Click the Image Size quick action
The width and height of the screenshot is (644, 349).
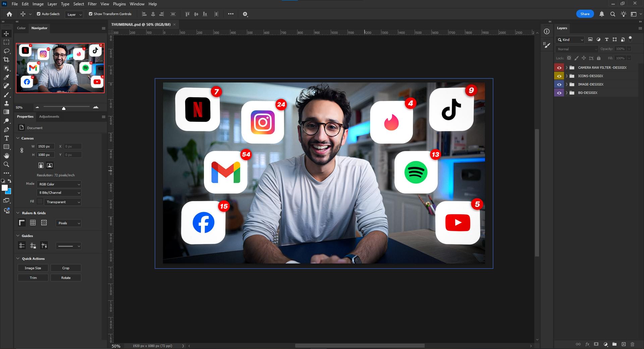[x=33, y=268]
